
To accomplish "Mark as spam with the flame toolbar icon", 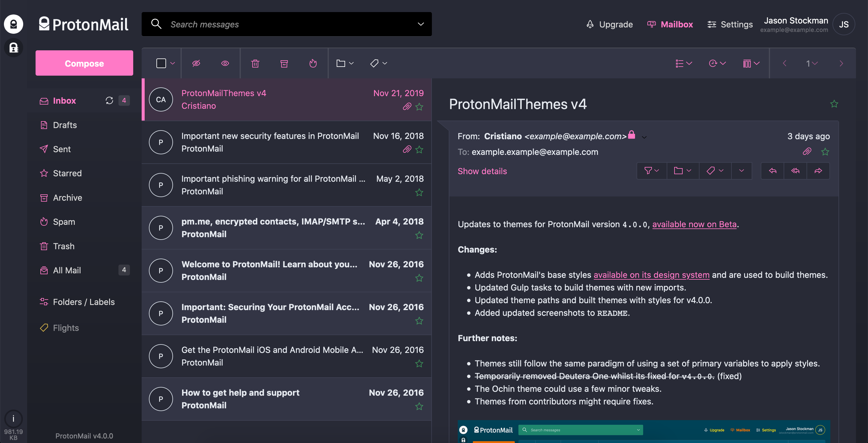I will [x=313, y=63].
